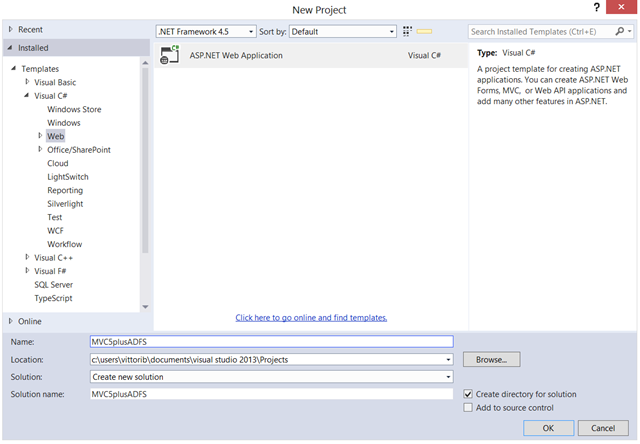Image resolution: width=640 pixels, height=444 pixels.
Task: Toggle Create directory for solution checkbox
Action: coord(468,394)
